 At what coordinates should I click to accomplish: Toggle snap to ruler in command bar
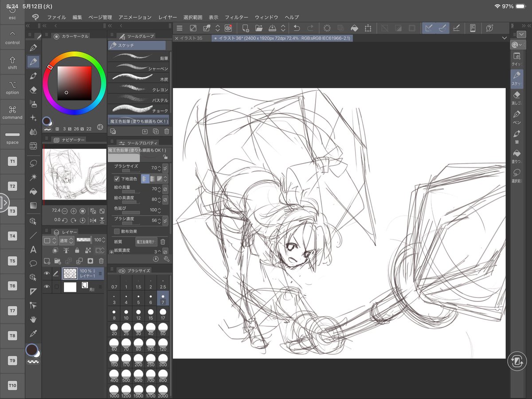pos(429,28)
